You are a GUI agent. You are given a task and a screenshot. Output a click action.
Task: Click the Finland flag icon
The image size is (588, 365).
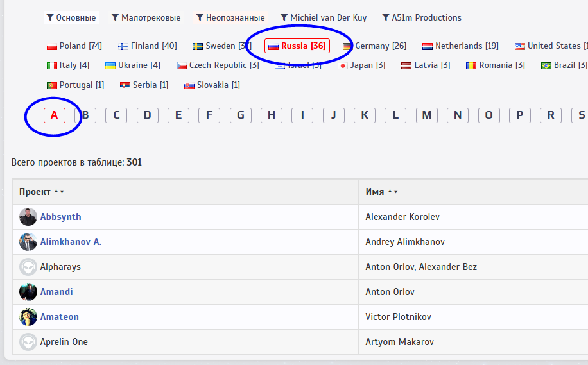tap(123, 47)
